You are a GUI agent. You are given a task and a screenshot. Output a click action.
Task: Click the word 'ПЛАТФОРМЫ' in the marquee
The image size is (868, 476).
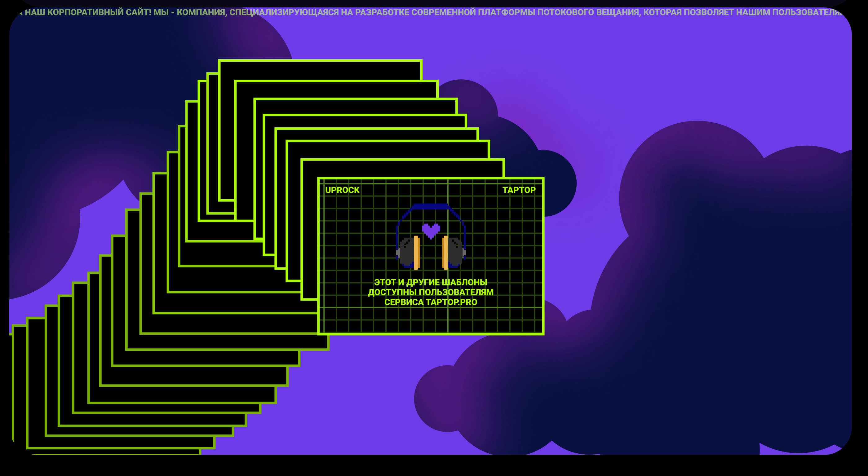click(x=506, y=12)
